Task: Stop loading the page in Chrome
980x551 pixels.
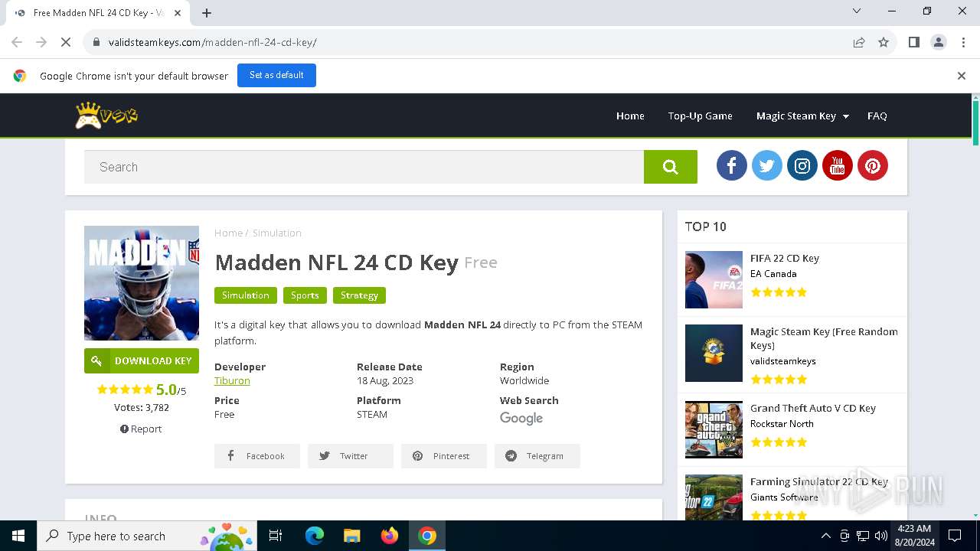Action: 66,42
